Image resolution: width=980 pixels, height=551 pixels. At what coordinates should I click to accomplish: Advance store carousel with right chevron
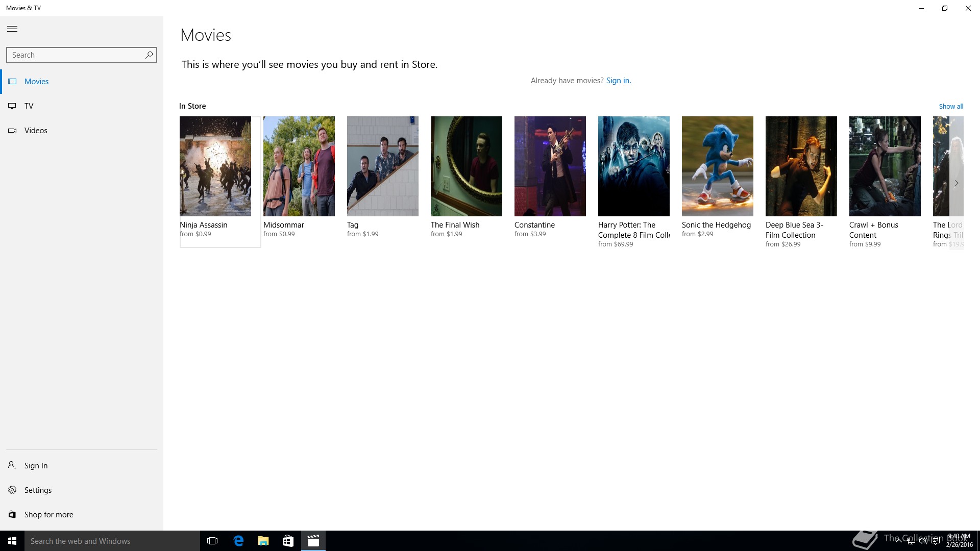[957, 183]
